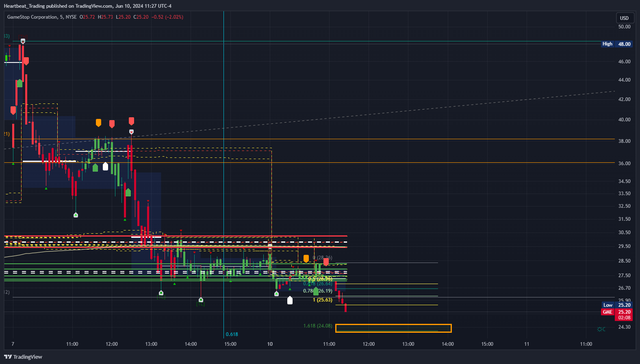Select the red GME last price label
This screenshot has width=640, height=364.
point(617,312)
